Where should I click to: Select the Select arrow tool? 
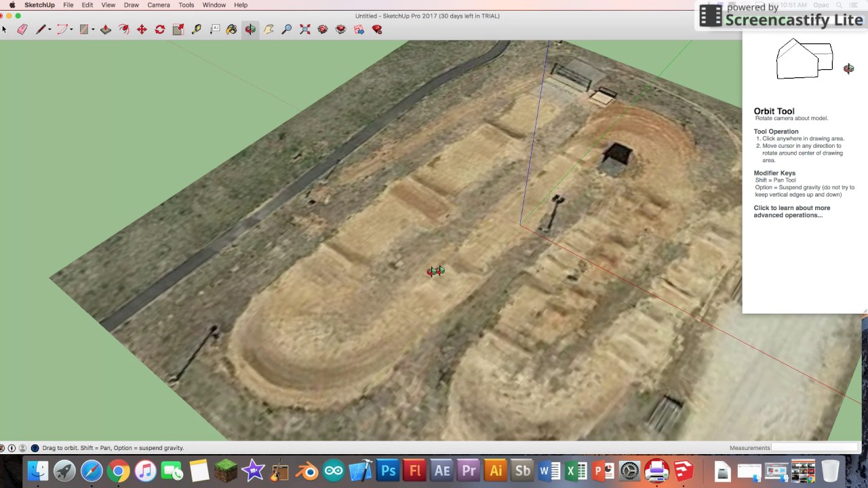pos(4,29)
